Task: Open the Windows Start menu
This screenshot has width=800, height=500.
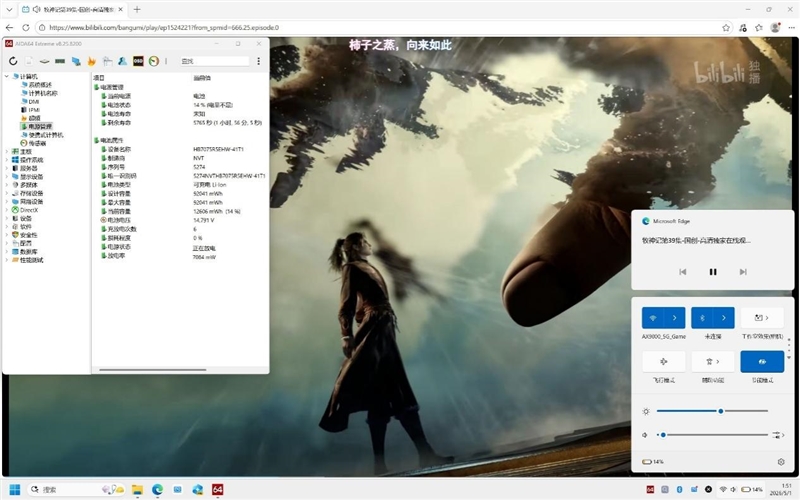Action: point(15,489)
